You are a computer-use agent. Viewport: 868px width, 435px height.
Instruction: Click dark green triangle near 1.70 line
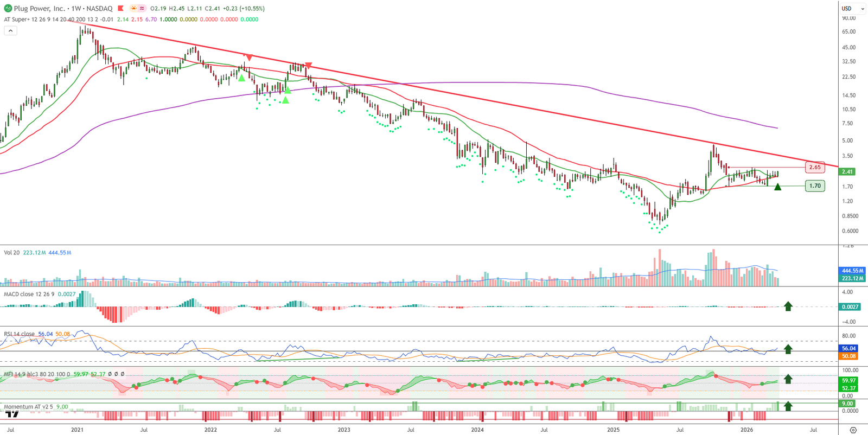[778, 187]
